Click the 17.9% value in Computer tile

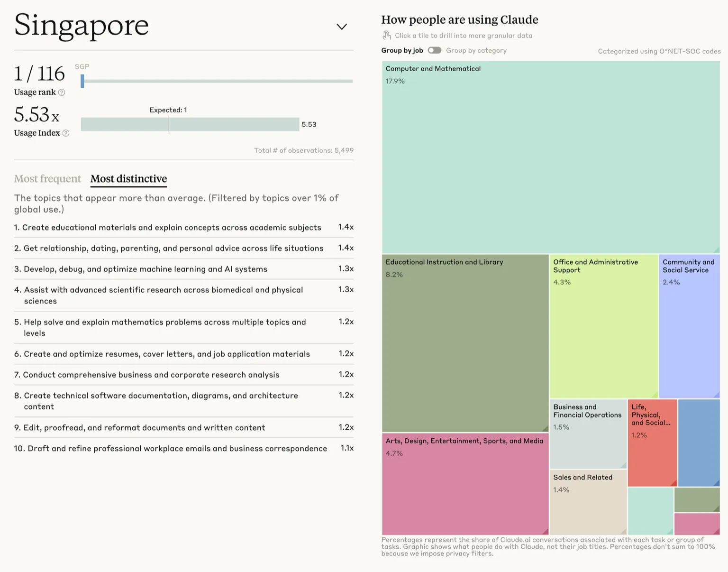[395, 81]
